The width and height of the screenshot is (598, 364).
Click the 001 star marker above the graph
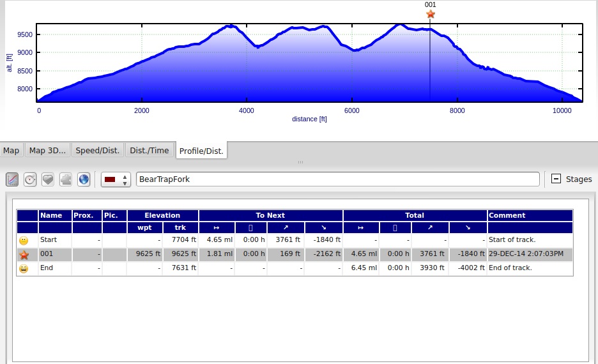tap(431, 14)
